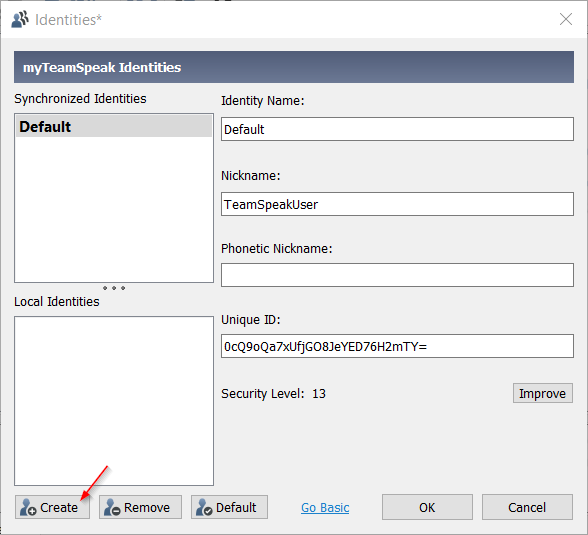Edit the Nickname field TeamSpeakUser
This screenshot has width=588, height=535.
click(x=397, y=204)
